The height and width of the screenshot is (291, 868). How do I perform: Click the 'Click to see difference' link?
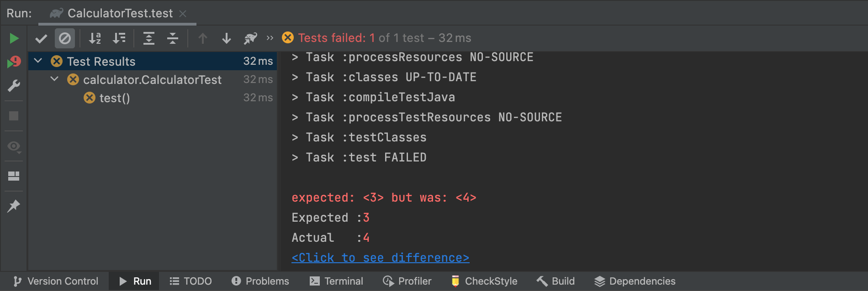pos(380,258)
